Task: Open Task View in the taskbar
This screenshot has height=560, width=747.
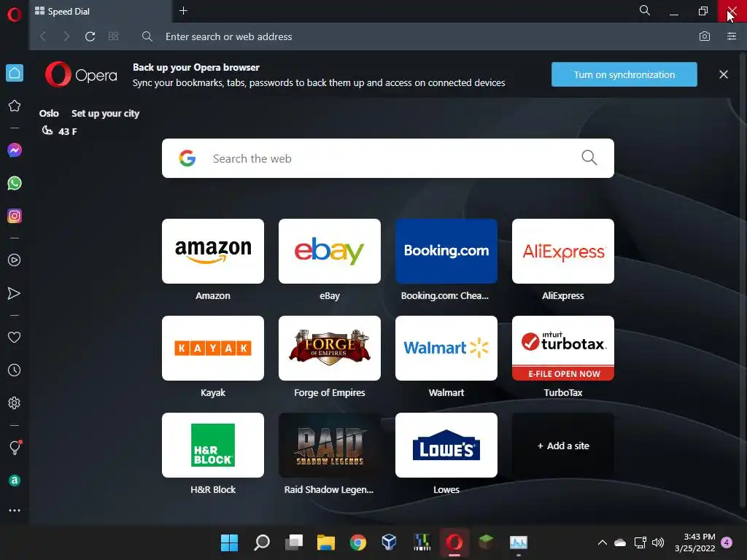Action: (x=294, y=542)
